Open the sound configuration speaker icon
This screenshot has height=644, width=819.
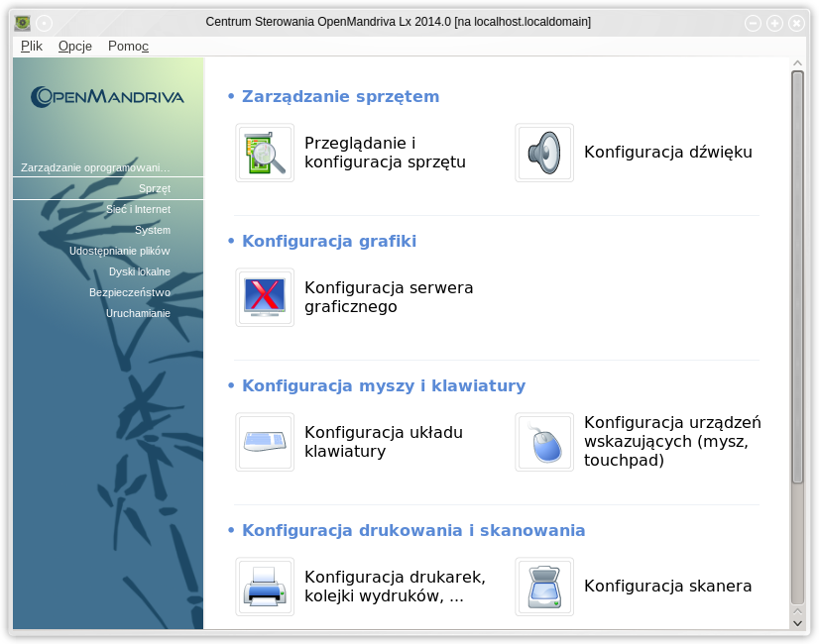[544, 153]
